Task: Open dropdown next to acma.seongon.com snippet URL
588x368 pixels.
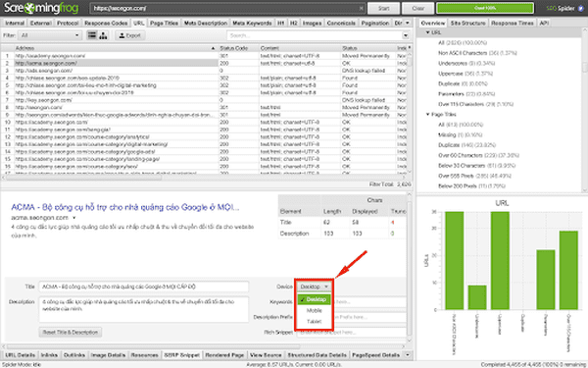Action: 73,218
